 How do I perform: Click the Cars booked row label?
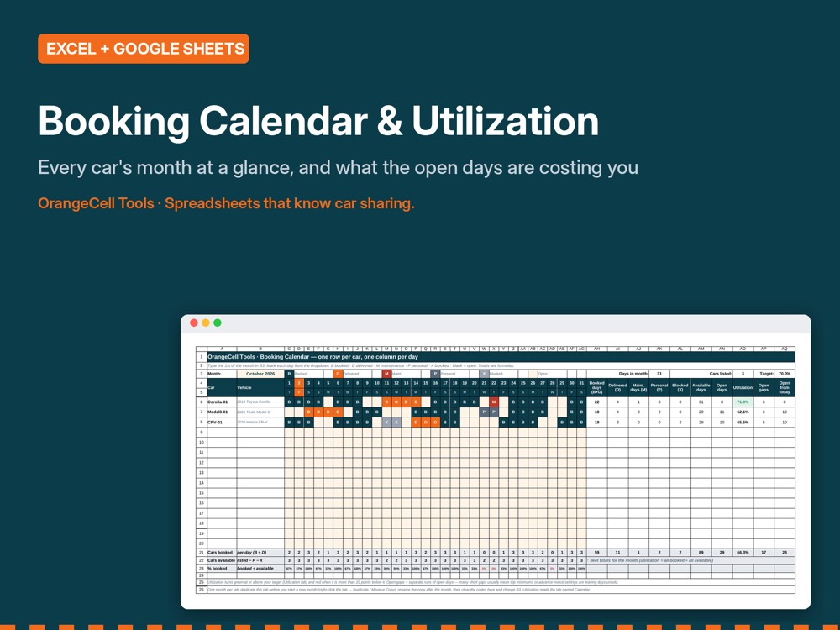coord(222,553)
